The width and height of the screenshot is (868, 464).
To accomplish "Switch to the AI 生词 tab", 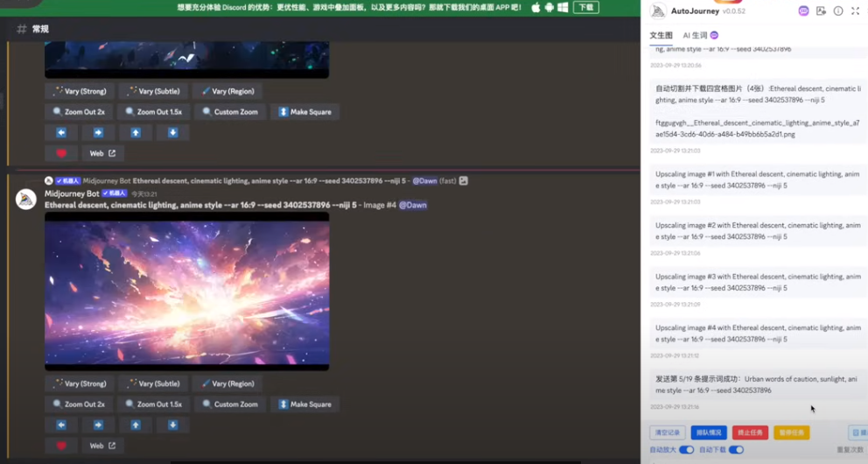I will [700, 35].
